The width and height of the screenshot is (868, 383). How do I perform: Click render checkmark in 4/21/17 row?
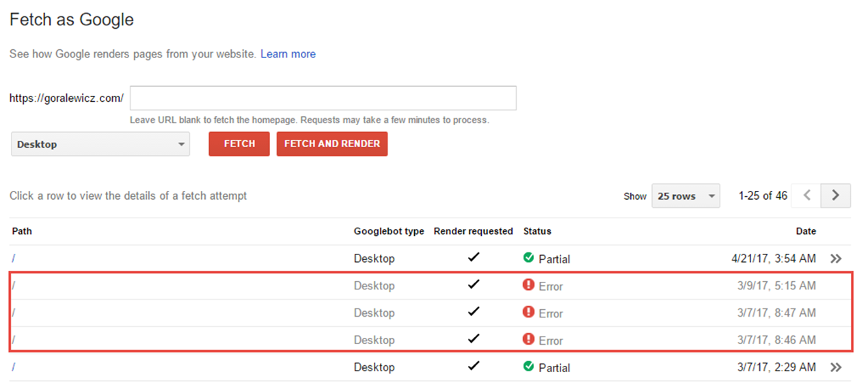click(x=474, y=257)
